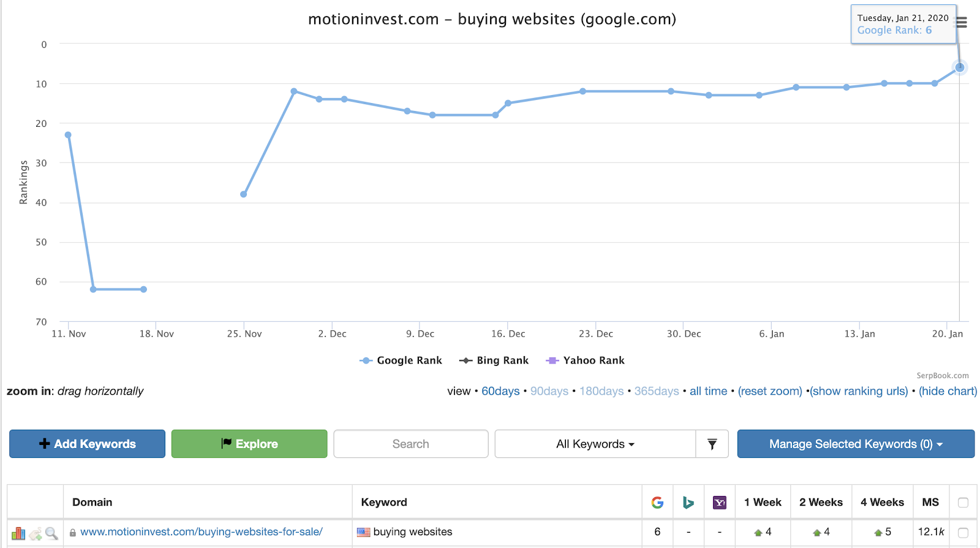Image resolution: width=980 pixels, height=548 pixels.
Task: Open the chart hamburger menu icon
Action: (x=962, y=23)
